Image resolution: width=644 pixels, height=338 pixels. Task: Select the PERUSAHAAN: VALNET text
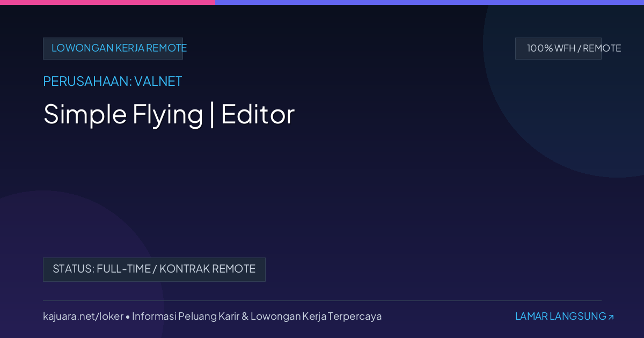pyautogui.click(x=113, y=82)
